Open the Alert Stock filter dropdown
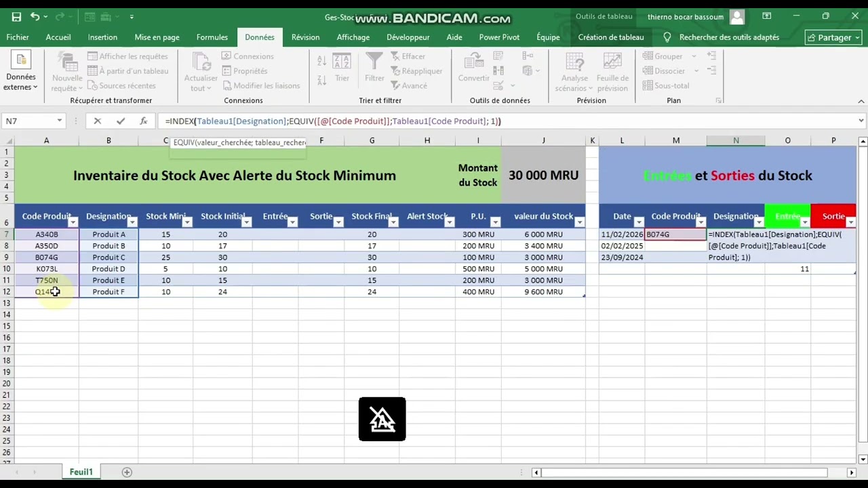Image resolution: width=868 pixels, height=488 pixels. click(449, 222)
